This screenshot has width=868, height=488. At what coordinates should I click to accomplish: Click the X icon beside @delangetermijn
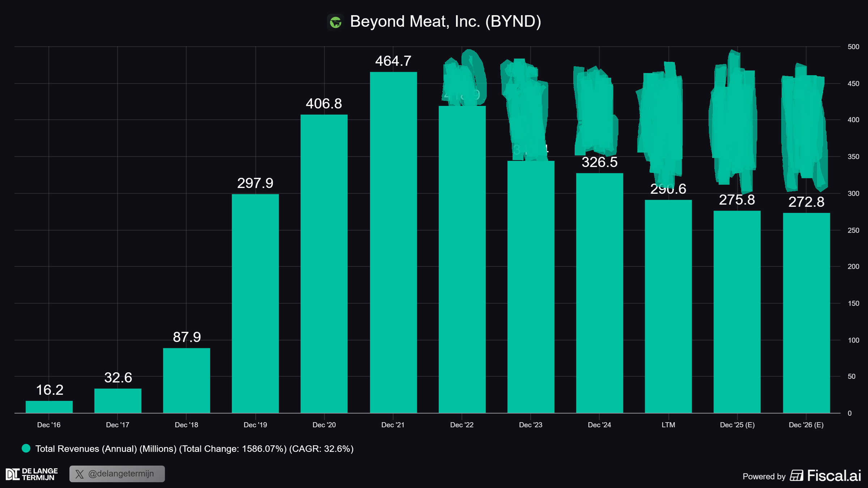pos(80,474)
